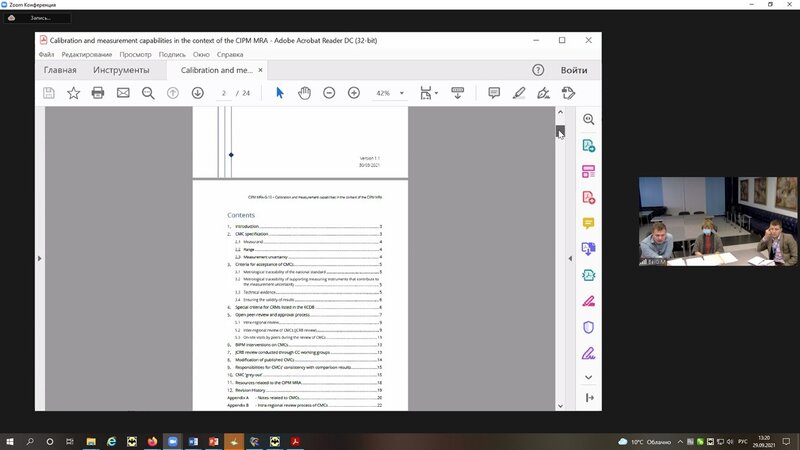800x450 pixels.
Task: Activate the arrow Selection tool
Action: point(280,93)
